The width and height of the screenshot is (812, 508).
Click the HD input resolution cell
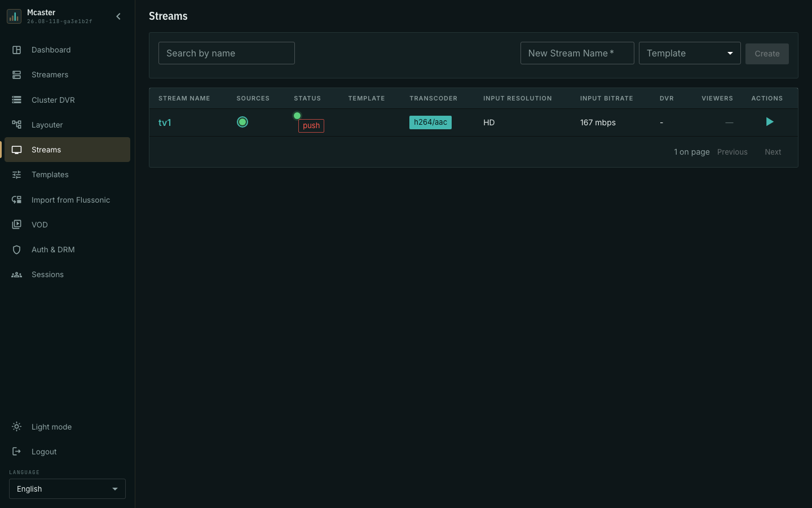489,122
